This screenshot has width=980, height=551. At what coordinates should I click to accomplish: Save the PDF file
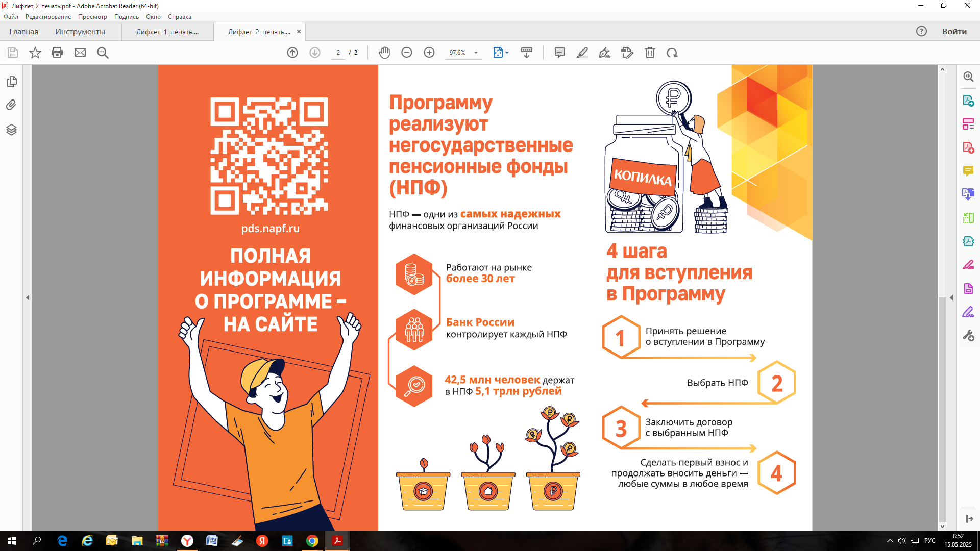pyautogui.click(x=12, y=53)
